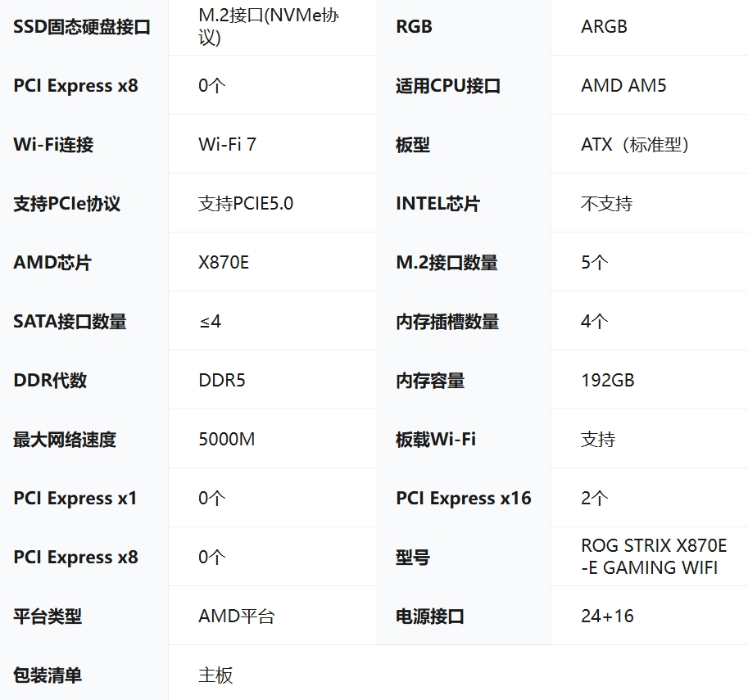Click the RGB spec label

(x=414, y=27)
